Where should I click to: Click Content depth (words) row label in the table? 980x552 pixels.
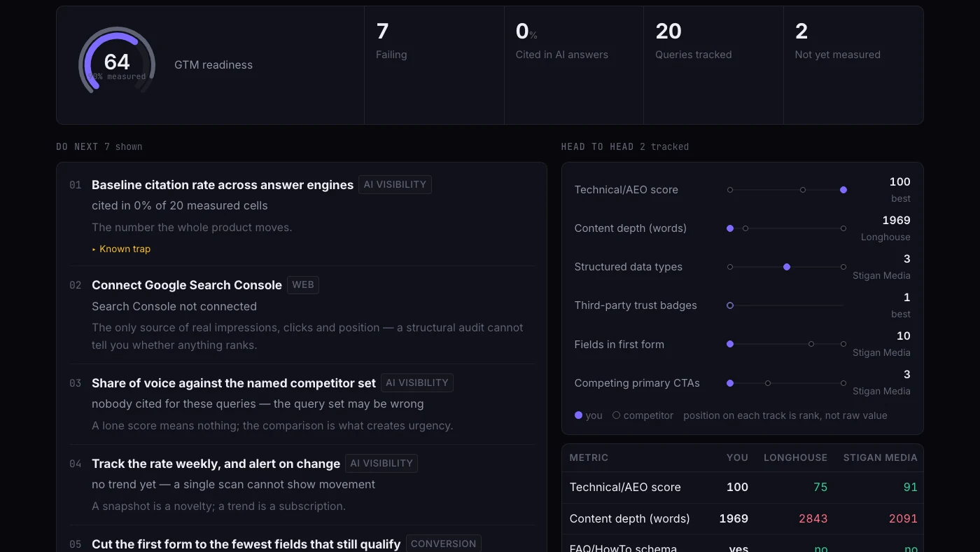click(x=629, y=518)
